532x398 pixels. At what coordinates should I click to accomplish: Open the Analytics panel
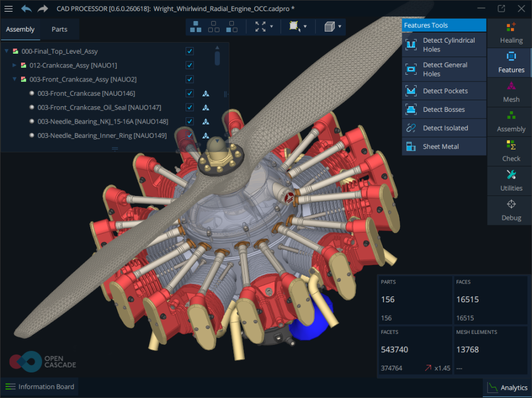click(x=508, y=387)
